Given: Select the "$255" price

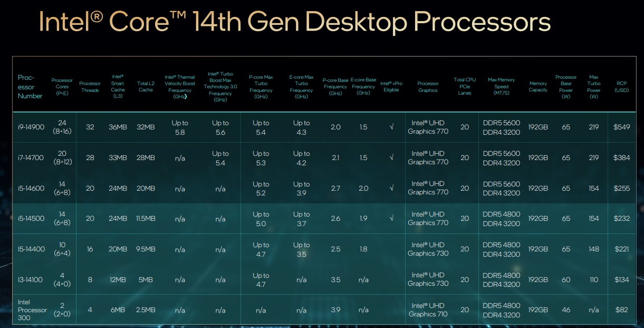Looking at the screenshot, I should tap(622, 188).
